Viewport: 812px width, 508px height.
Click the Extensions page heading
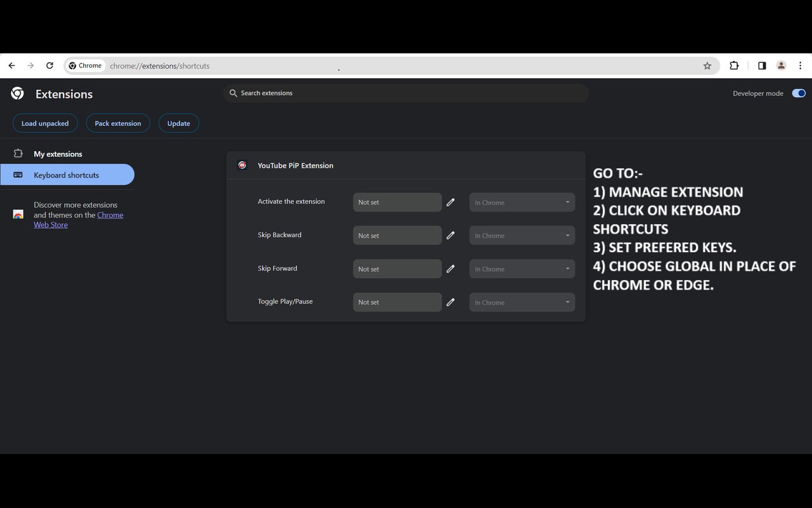point(64,94)
